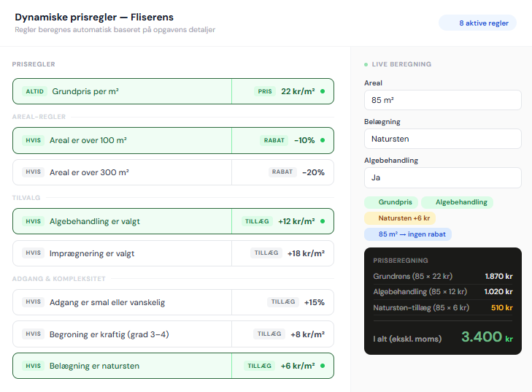Click green dot beside the -10% discount
Image resolution: width=532 pixels, height=392 pixels.
(x=323, y=140)
